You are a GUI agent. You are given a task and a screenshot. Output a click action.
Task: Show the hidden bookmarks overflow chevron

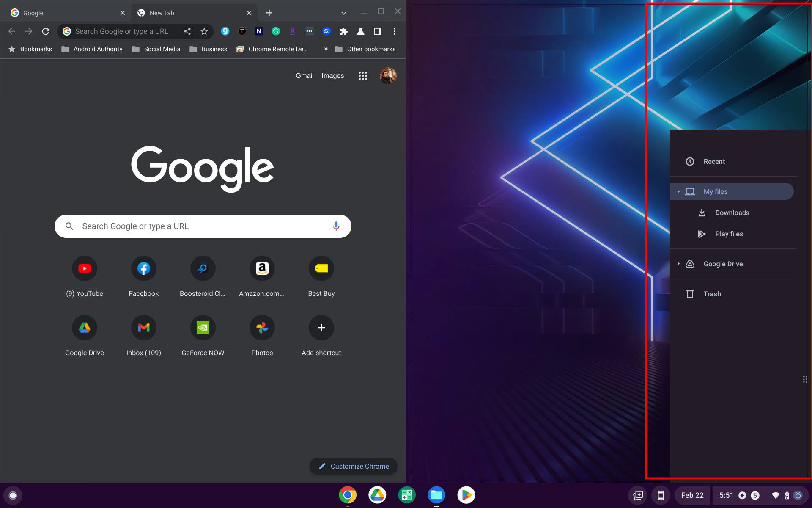click(326, 49)
